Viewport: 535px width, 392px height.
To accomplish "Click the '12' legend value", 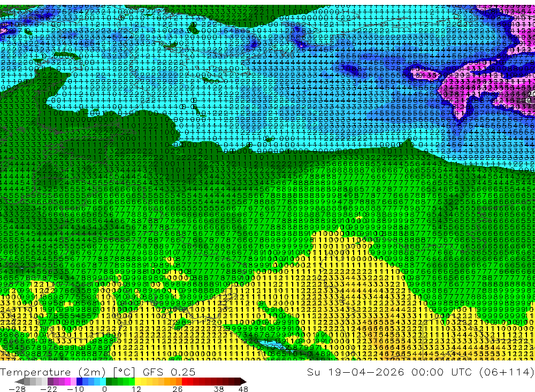I will point(136,389).
